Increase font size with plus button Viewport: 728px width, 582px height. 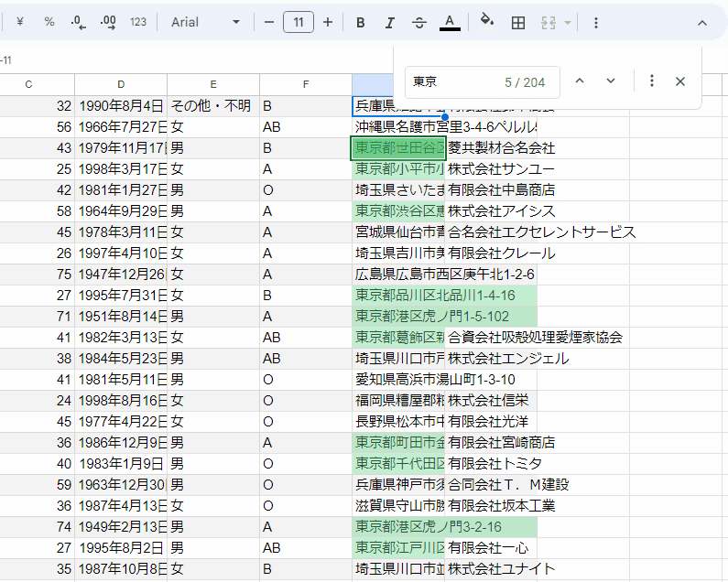click(328, 22)
